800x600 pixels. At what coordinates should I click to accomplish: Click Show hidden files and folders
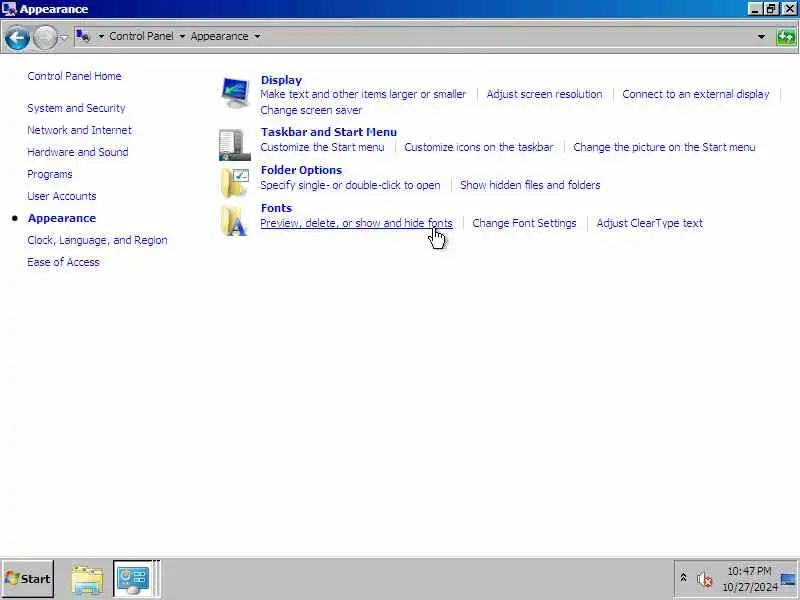tap(530, 185)
